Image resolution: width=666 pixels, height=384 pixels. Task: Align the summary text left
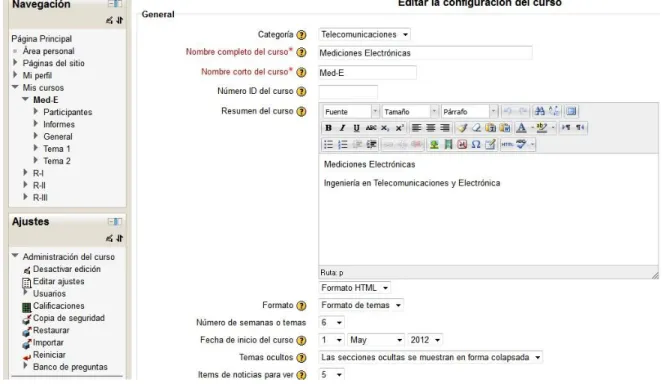pos(416,128)
